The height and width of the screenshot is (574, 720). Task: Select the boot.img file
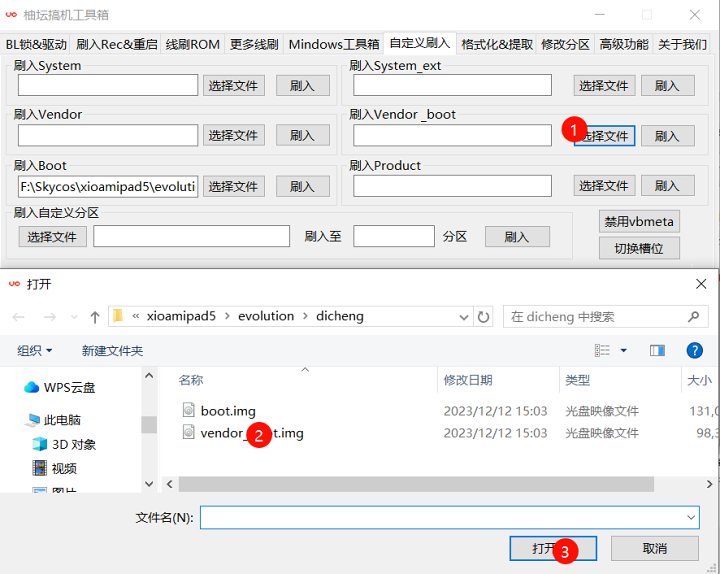coord(228,410)
